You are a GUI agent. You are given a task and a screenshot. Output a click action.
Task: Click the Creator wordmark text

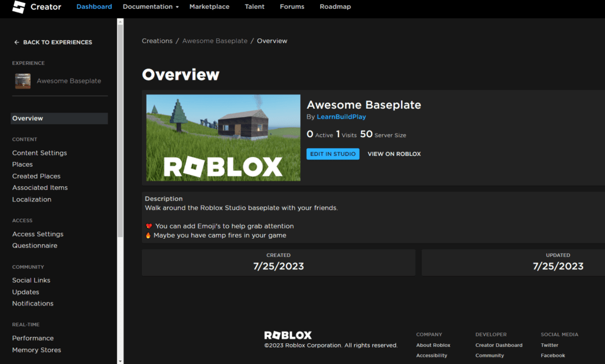point(45,7)
